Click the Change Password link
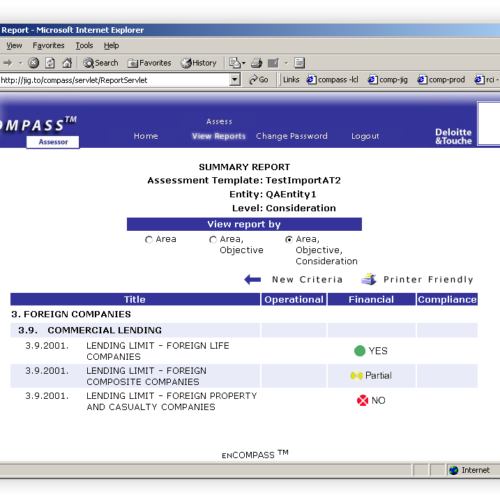 [292, 136]
